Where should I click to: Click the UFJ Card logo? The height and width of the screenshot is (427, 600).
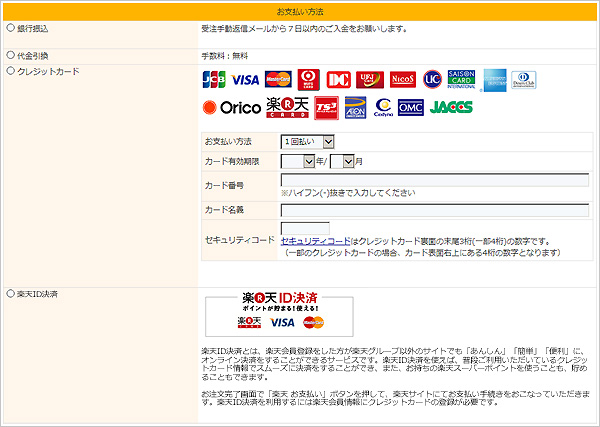pyautogui.click(x=370, y=80)
